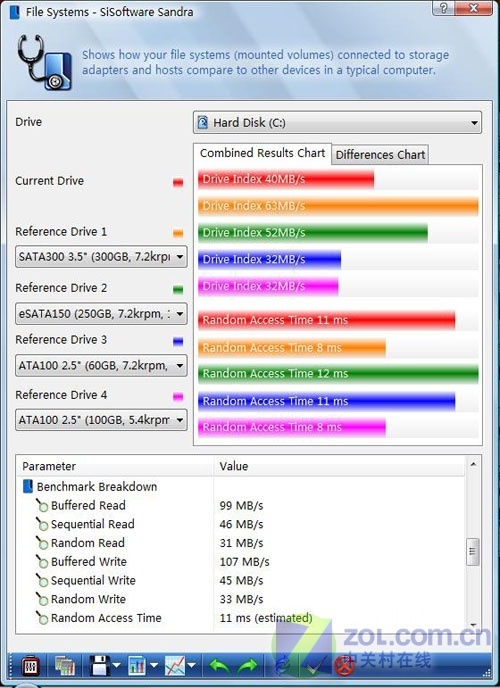This screenshot has width=500, height=688.
Task: Select the Combined Results Chart tab
Action: pyautogui.click(x=262, y=153)
